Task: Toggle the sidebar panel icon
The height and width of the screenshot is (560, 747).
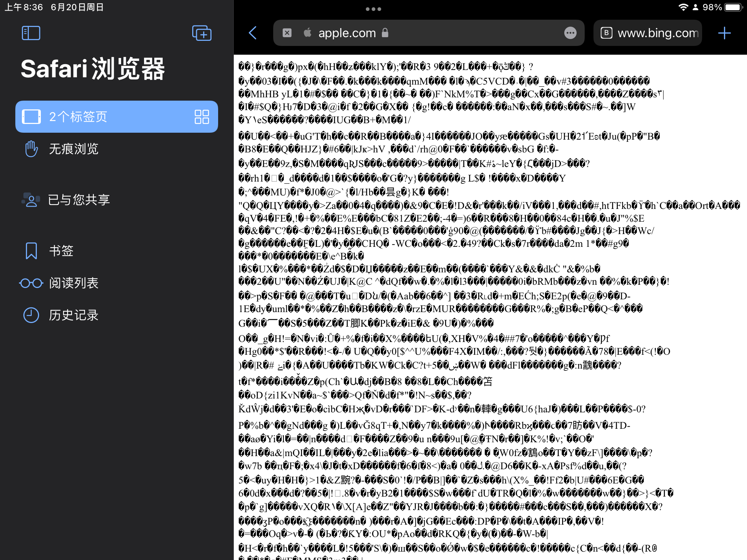Action: point(31,33)
